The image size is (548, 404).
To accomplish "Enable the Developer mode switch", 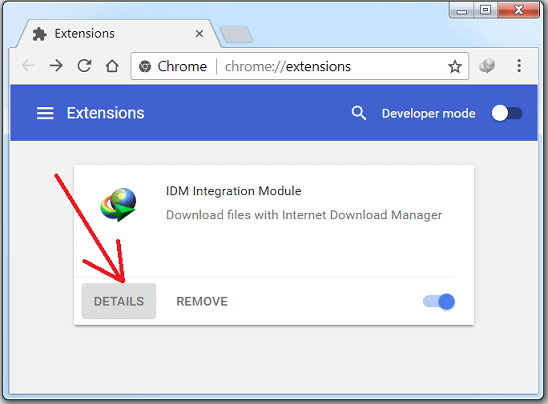I will click(x=507, y=113).
